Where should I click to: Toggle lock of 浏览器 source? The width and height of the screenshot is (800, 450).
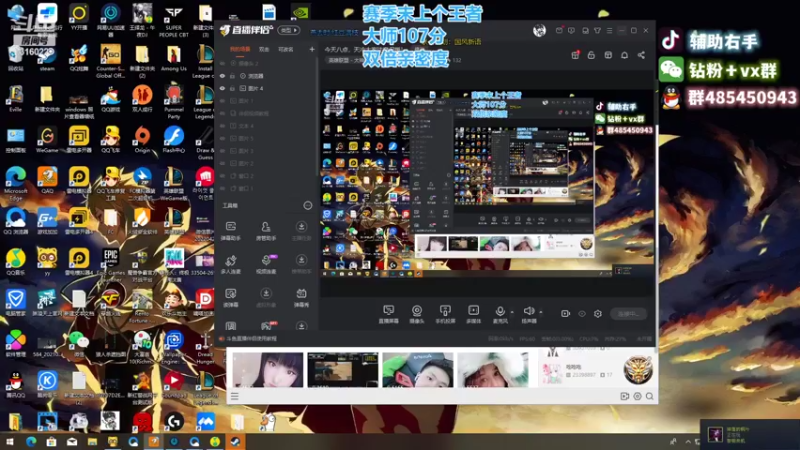click(x=232, y=76)
